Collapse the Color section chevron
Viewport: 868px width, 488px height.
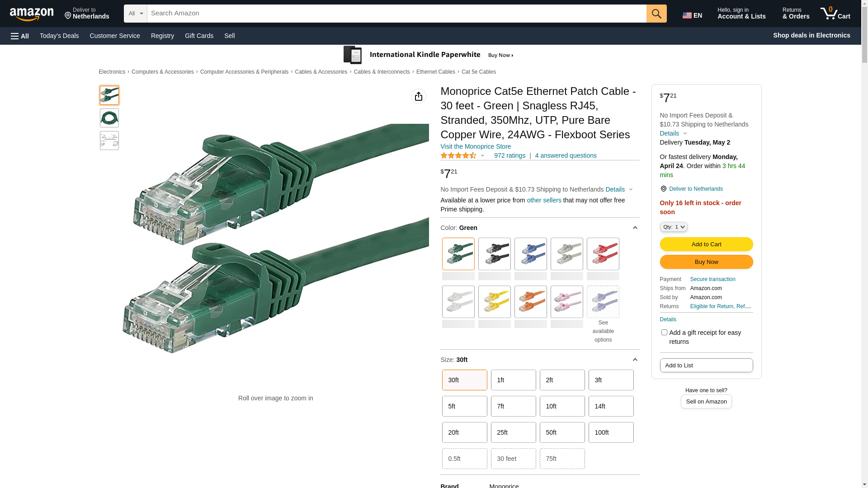pyautogui.click(x=635, y=228)
